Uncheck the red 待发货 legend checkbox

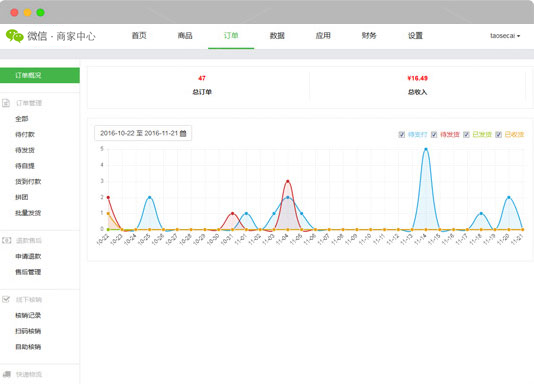coord(434,134)
